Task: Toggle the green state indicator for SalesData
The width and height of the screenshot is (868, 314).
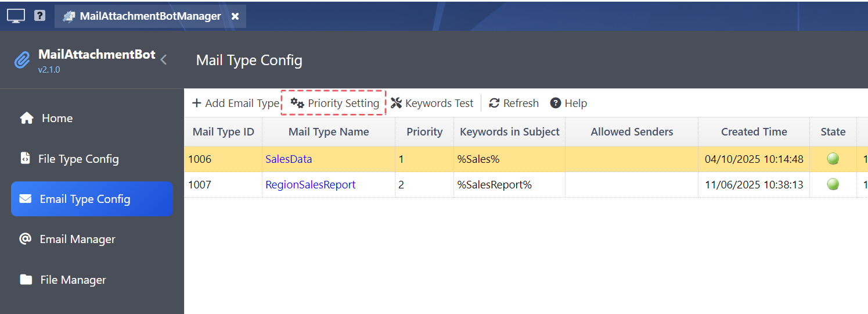Action: pos(833,159)
